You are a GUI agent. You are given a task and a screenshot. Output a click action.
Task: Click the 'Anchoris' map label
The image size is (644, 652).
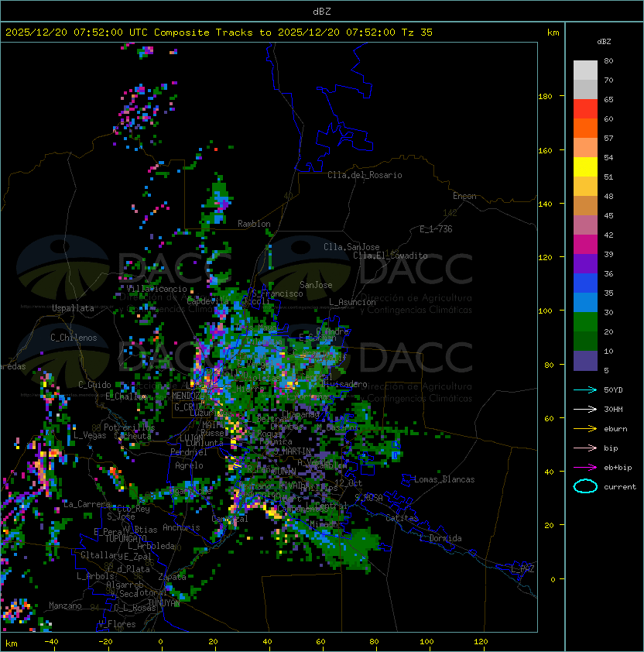pyautogui.click(x=181, y=527)
